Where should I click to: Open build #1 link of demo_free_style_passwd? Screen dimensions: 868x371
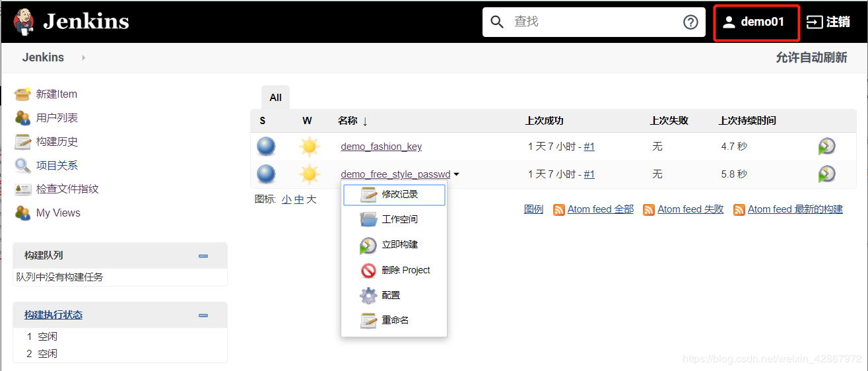pyautogui.click(x=589, y=174)
